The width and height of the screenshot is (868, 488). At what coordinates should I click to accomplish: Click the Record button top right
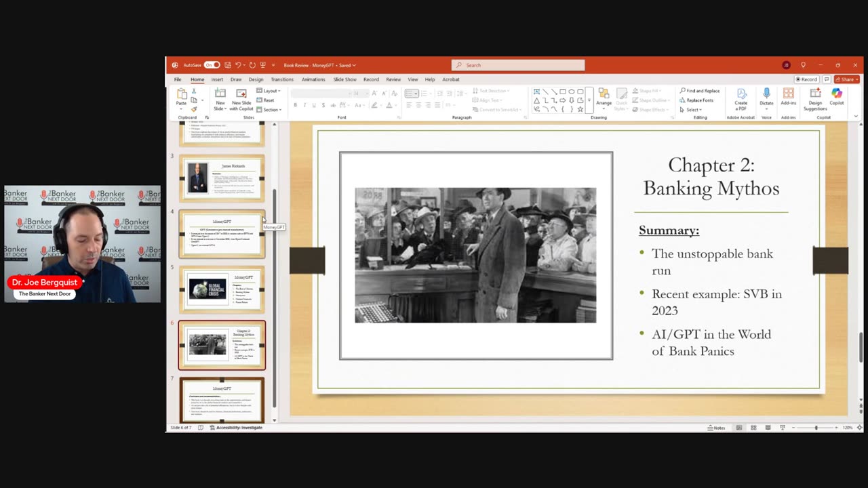pyautogui.click(x=806, y=79)
